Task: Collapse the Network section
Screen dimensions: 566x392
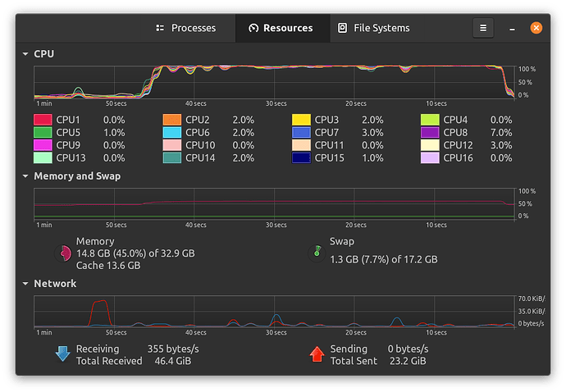Action: (24, 284)
